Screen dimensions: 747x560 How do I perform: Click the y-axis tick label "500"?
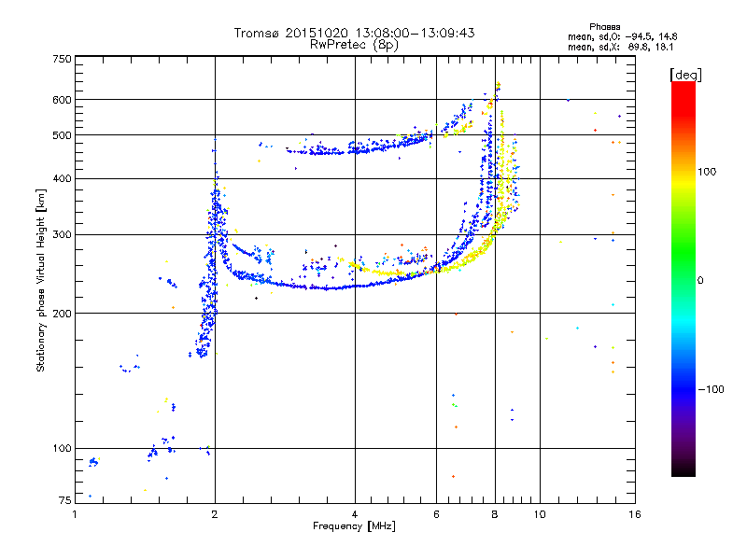[62, 135]
